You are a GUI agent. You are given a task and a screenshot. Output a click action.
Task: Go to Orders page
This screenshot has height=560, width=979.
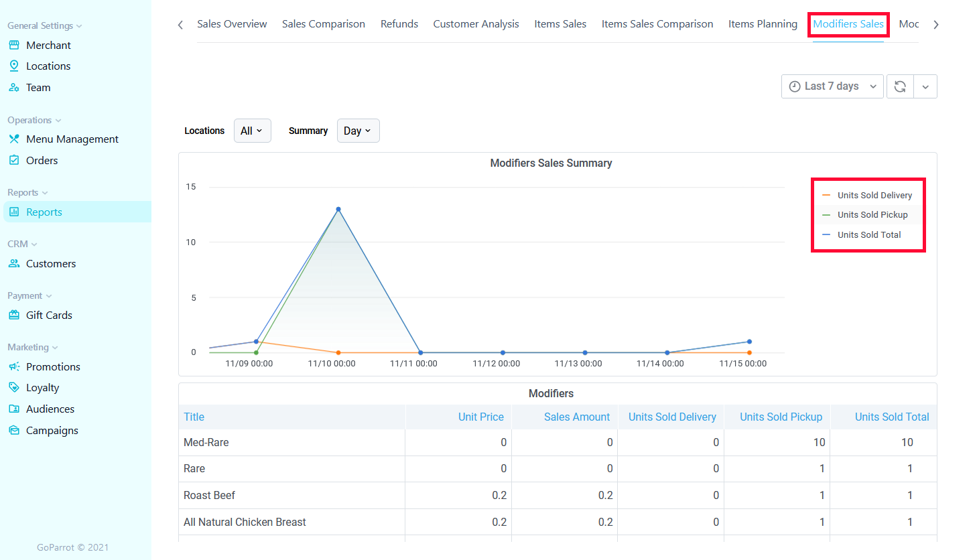[x=42, y=160]
